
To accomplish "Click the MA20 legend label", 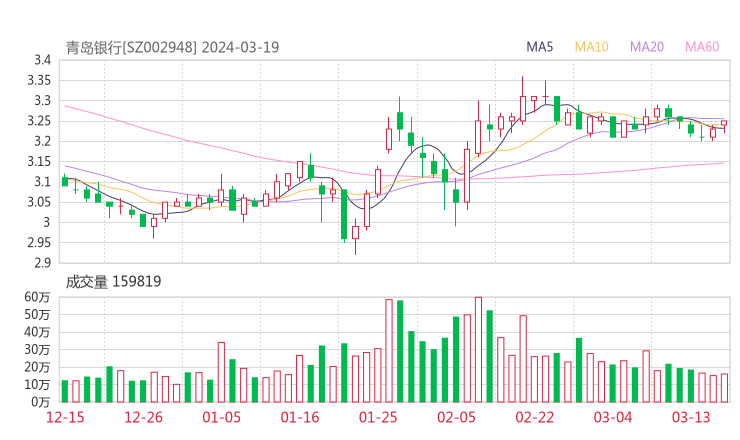I will (647, 47).
